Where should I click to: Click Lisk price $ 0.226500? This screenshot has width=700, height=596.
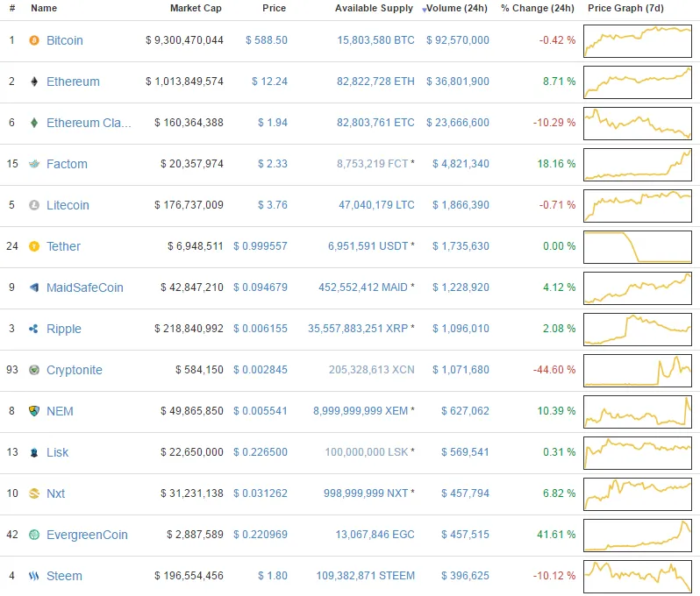pyautogui.click(x=261, y=452)
